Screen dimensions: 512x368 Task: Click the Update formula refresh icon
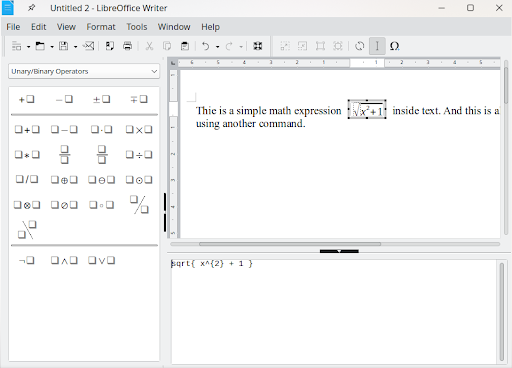click(x=359, y=46)
